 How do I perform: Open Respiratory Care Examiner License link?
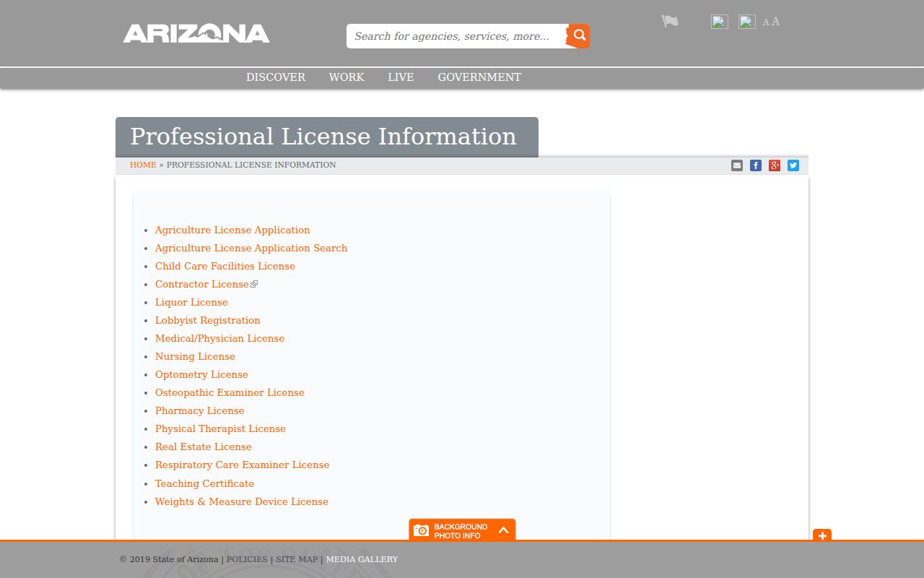click(243, 465)
